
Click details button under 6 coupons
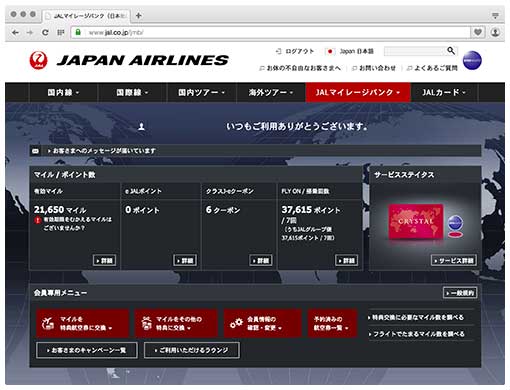[x=261, y=260]
